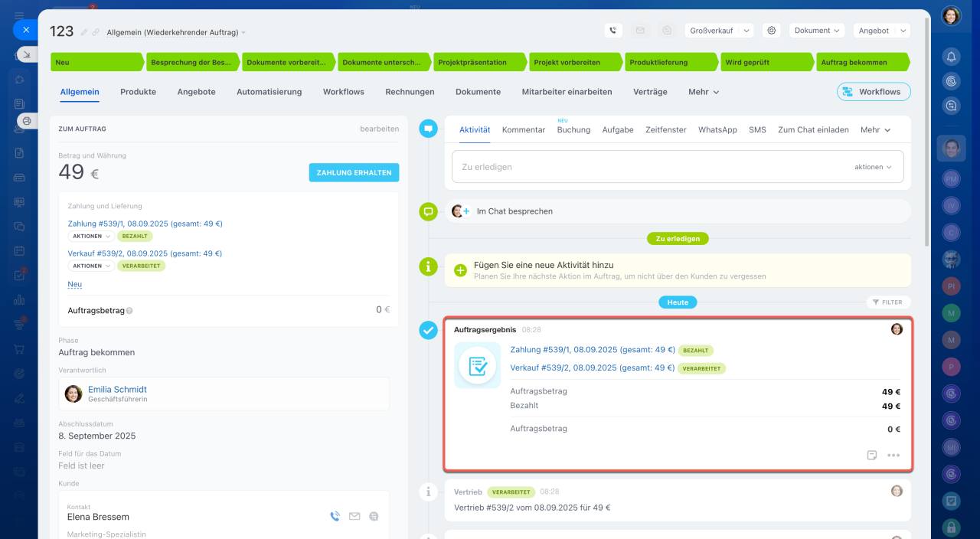The width and height of the screenshot is (980, 539).
Task: Click the phone call icon in header
Action: pos(612,31)
